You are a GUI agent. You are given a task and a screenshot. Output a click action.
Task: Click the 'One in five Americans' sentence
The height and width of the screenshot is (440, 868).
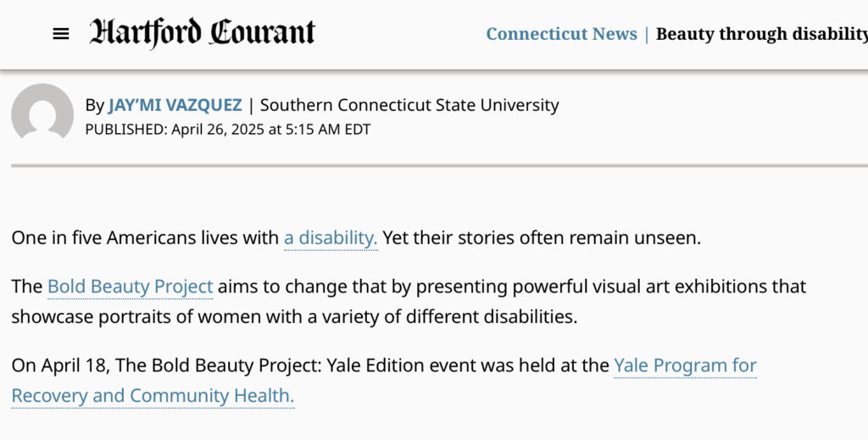pos(145,238)
